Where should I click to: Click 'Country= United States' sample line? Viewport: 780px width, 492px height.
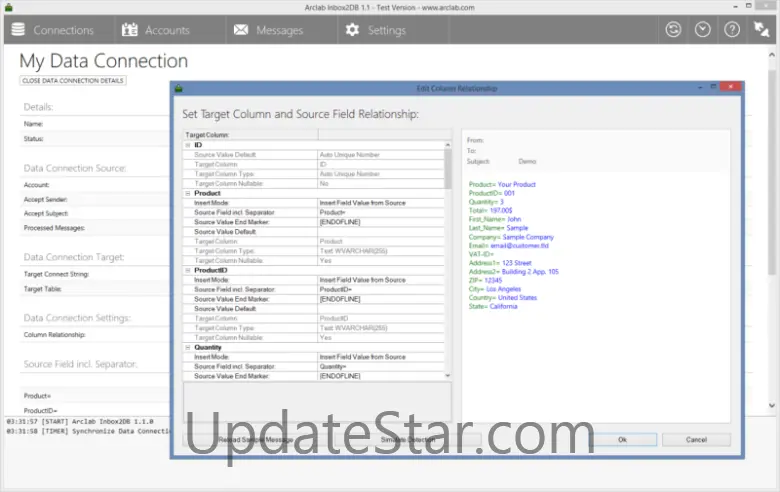[502, 298]
